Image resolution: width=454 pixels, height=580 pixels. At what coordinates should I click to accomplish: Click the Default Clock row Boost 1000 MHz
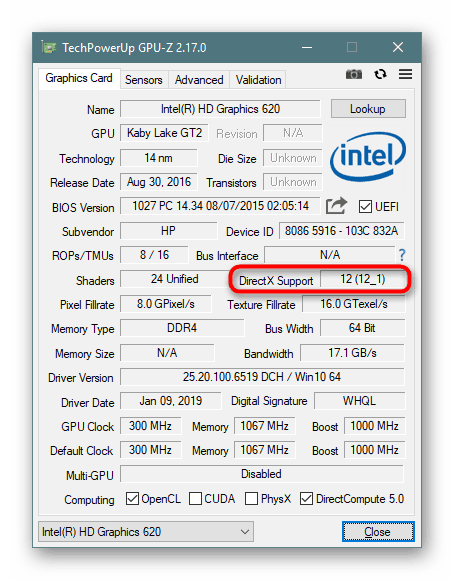[x=374, y=450]
